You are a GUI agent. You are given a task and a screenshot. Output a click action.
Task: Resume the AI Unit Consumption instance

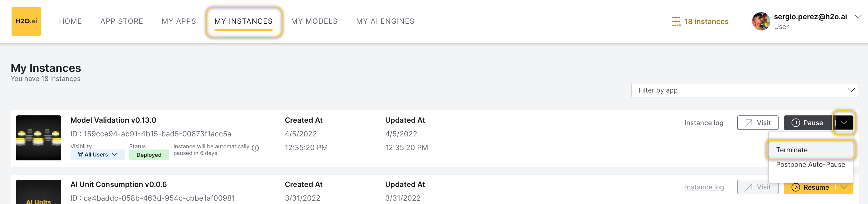click(810, 187)
